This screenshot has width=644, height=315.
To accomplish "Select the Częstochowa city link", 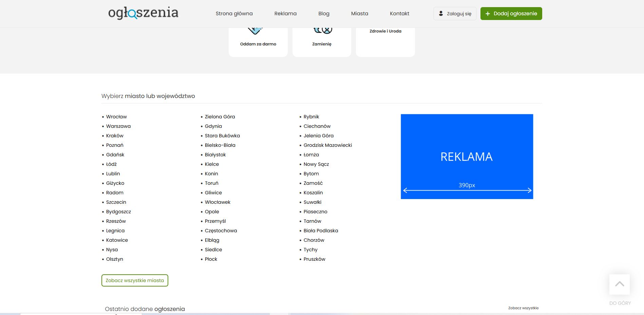I will click(221, 231).
